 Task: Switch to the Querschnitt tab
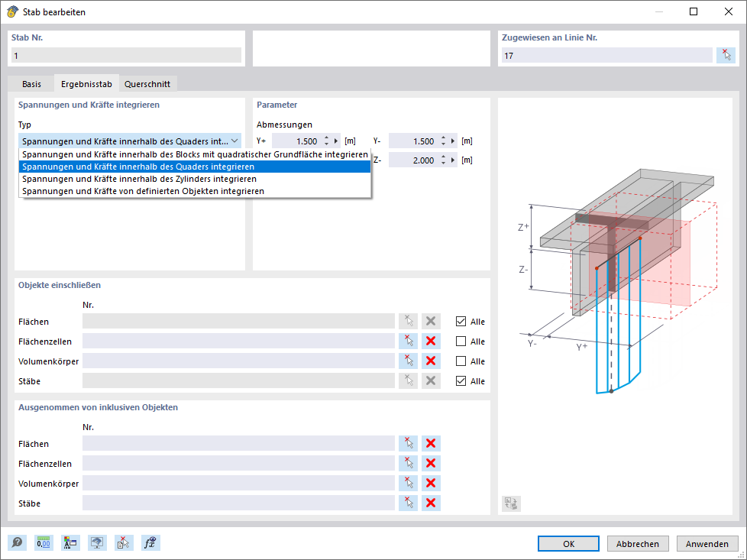click(147, 84)
